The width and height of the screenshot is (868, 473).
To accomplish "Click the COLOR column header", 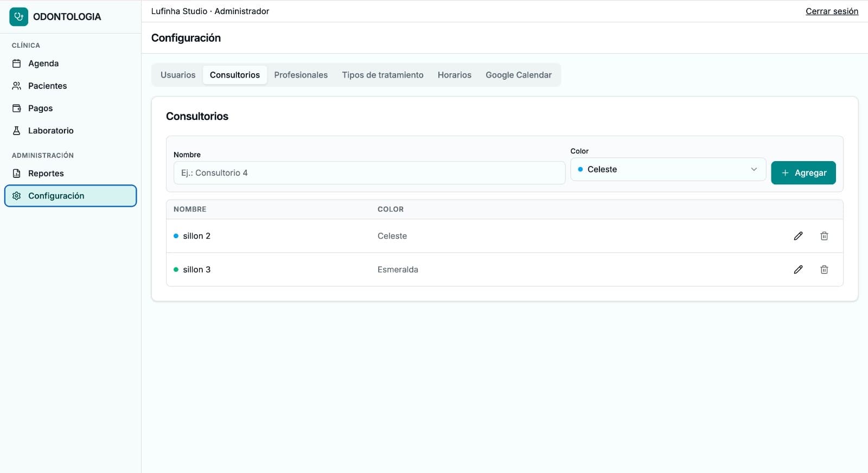I will click(391, 209).
